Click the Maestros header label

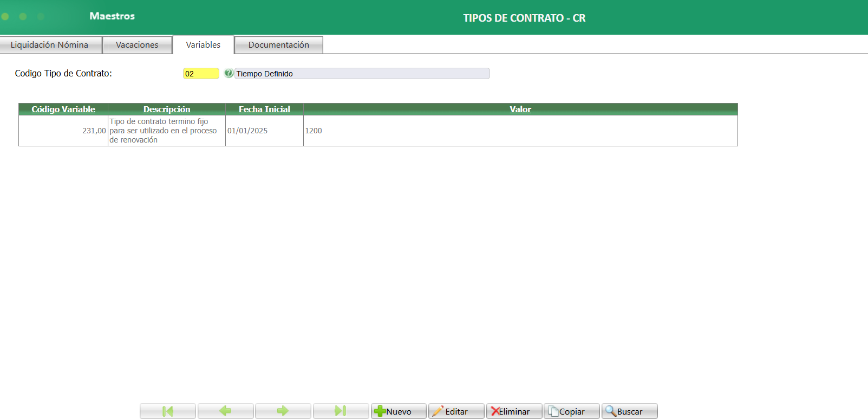point(112,16)
